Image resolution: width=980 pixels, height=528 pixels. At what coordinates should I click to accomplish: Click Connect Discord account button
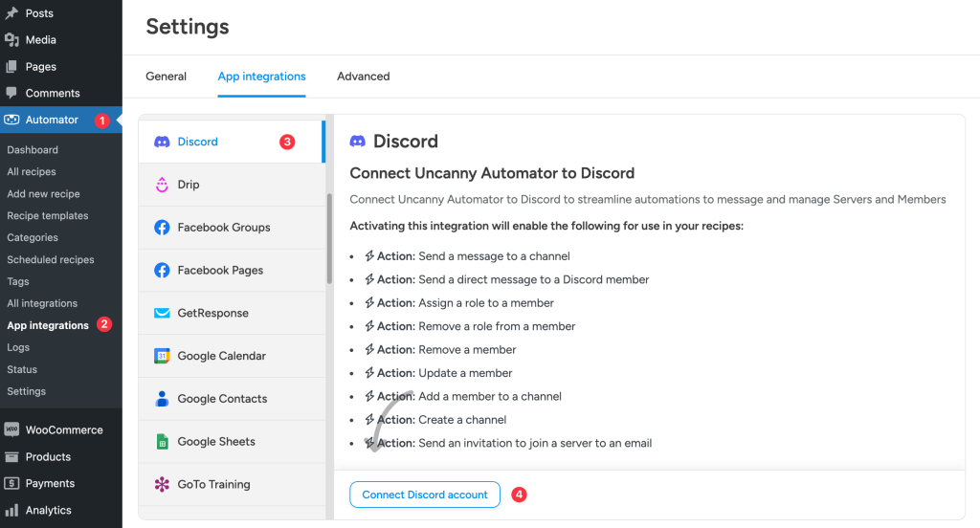coord(425,495)
